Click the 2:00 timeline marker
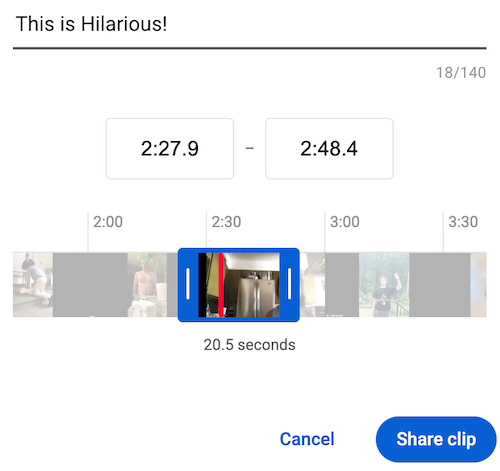 pyautogui.click(x=108, y=222)
